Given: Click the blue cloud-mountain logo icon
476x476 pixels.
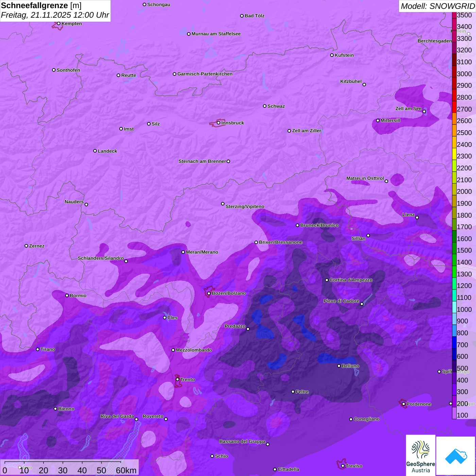Looking at the screenshot, I should pyautogui.click(x=456, y=456).
